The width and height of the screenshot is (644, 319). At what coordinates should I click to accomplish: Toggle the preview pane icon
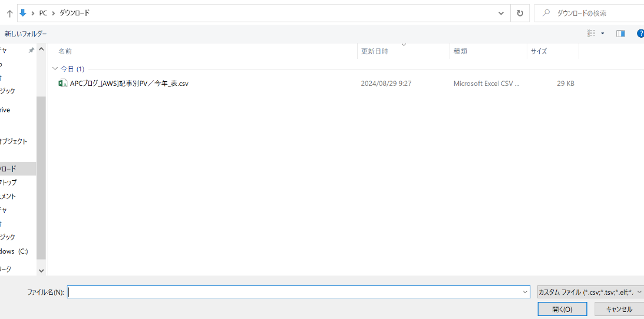pos(620,34)
